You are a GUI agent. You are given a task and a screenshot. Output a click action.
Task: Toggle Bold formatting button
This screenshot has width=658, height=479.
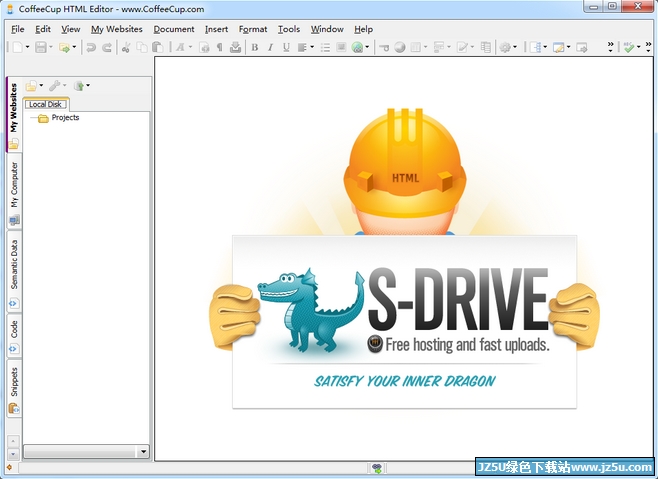(254, 47)
